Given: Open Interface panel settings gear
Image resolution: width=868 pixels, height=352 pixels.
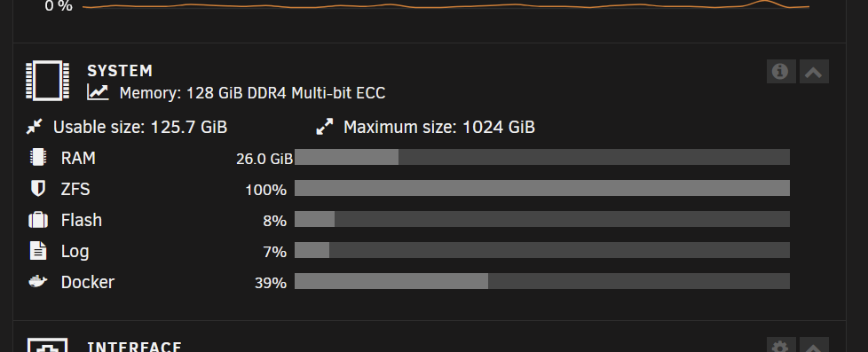Looking at the screenshot, I should [x=780, y=346].
